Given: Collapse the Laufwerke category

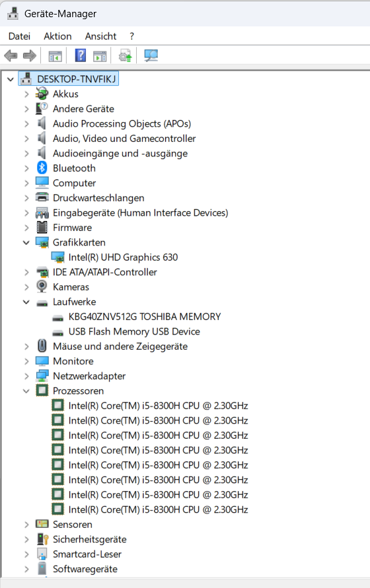Looking at the screenshot, I should click(26, 302).
